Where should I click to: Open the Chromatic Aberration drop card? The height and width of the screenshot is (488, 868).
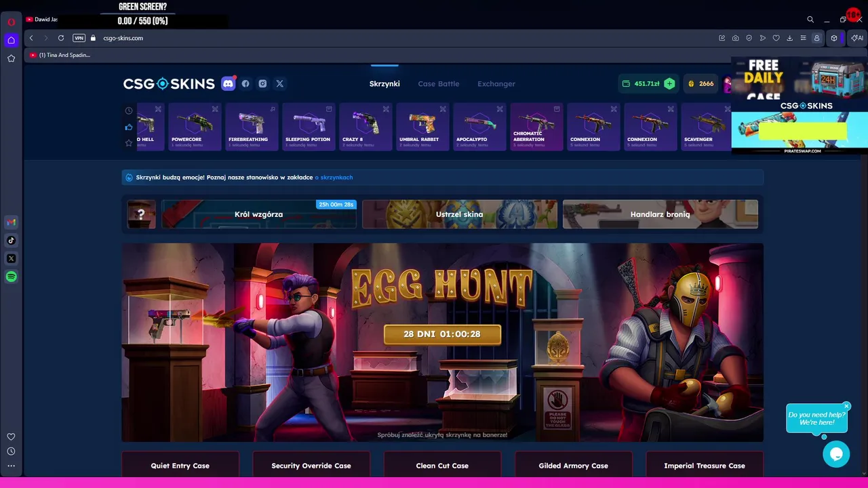536,127
